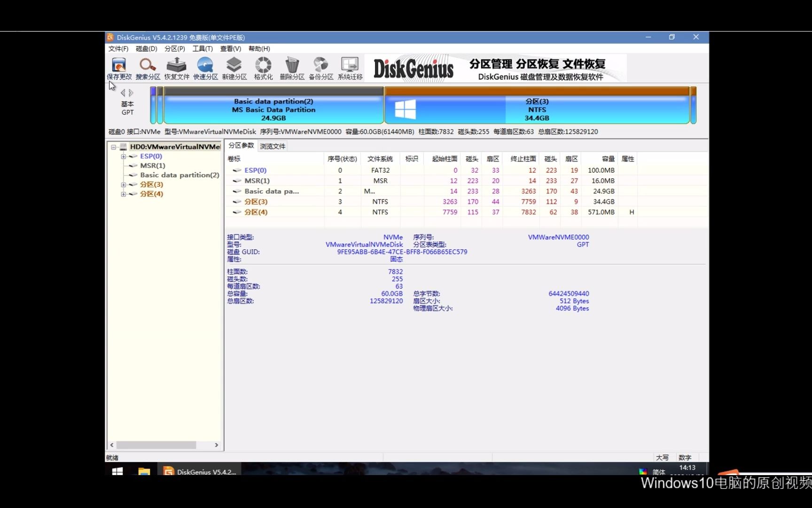Image resolution: width=812 pixels, height=508 pixels.
Task: Click the DiskGenius title bar app icon
Action: [110, 37]
